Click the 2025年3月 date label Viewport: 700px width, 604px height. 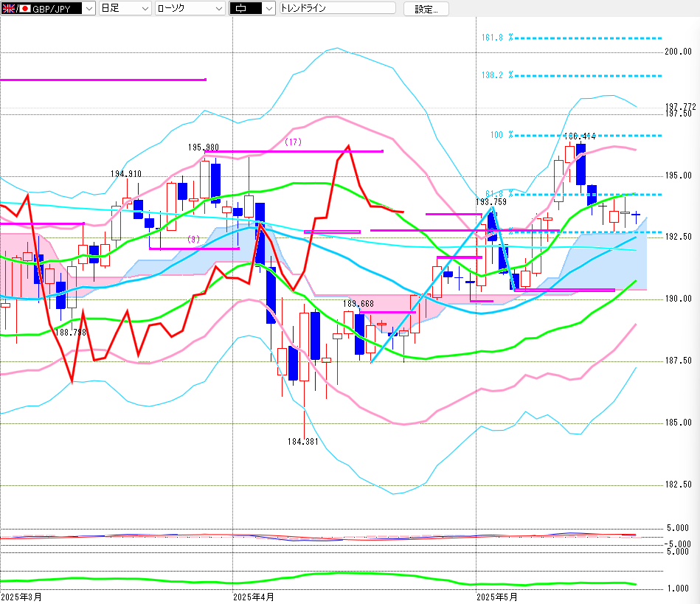(x=21, y=597)
